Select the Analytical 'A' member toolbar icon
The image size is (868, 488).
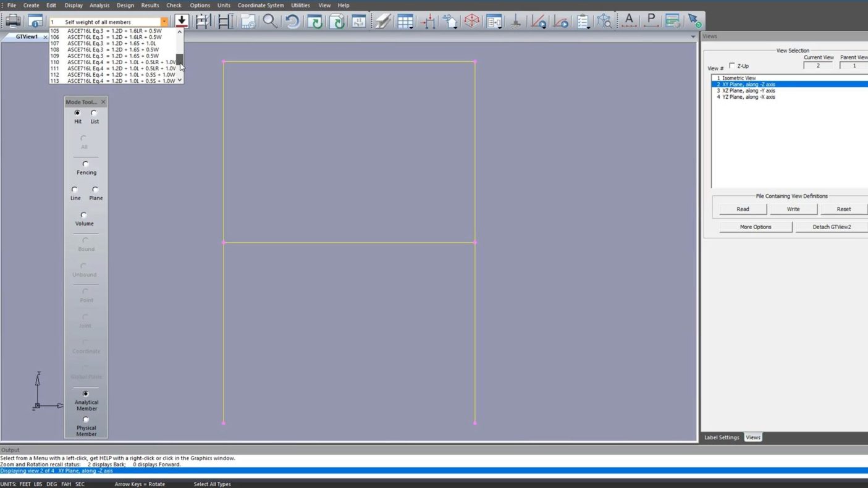tap(629, 22)
